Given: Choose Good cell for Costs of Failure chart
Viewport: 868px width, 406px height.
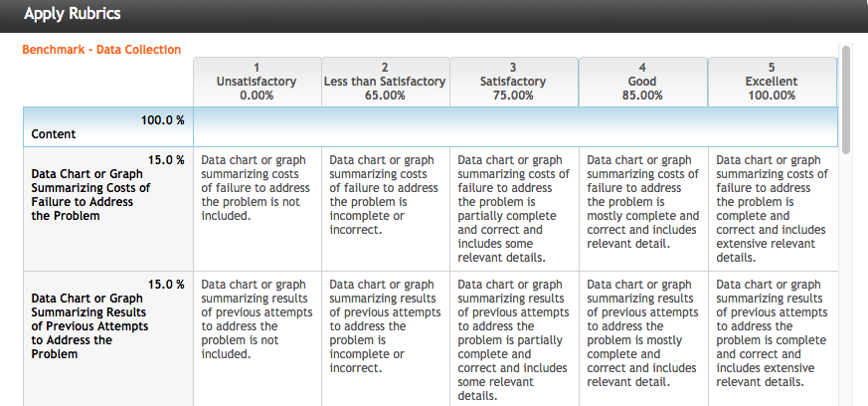Looking at the screenshot, I should click(642, 209).
